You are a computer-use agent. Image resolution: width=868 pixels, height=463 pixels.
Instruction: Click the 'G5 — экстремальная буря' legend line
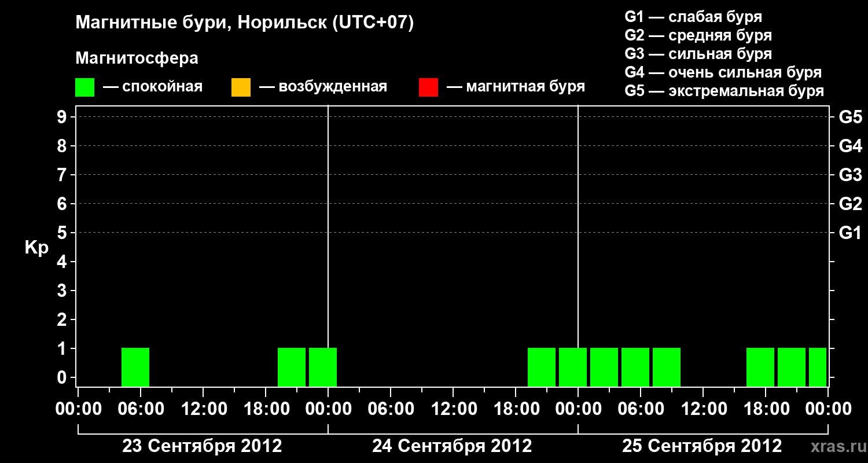pyautogui.click(x=724, y=91)
